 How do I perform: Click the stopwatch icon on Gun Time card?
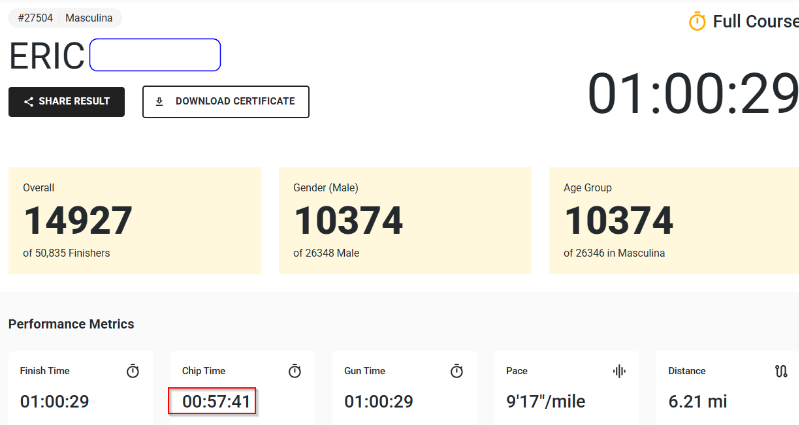click(457, 371)
